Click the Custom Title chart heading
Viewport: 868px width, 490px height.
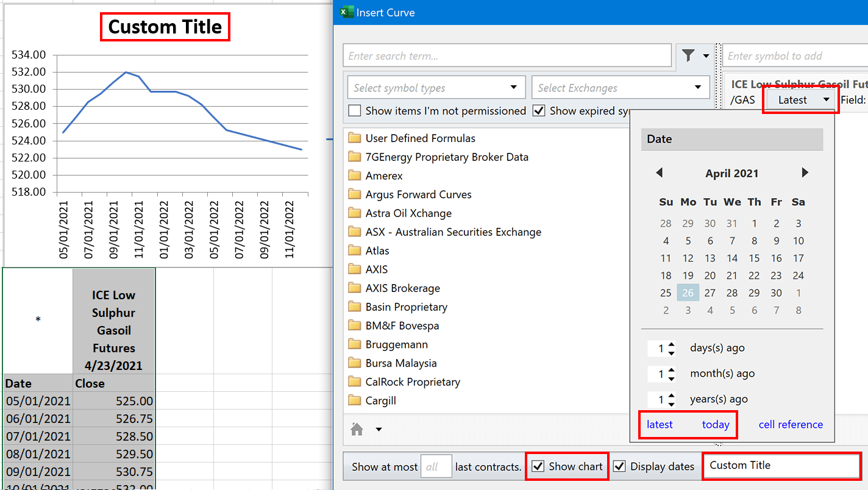165,27
